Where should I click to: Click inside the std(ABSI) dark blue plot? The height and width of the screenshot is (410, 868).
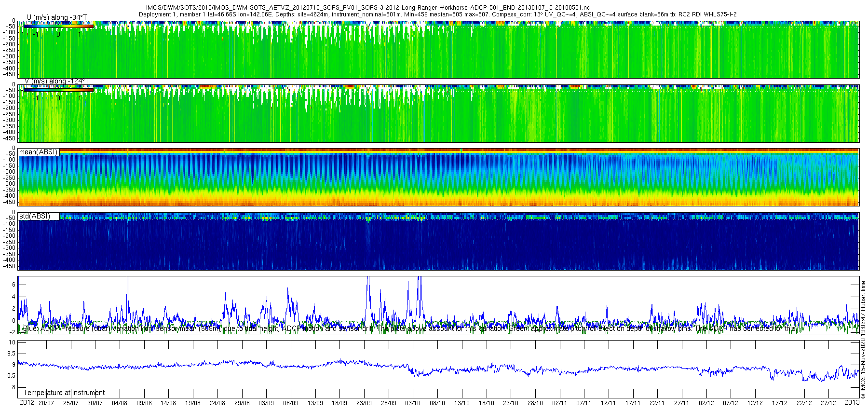tap(438, 241)
